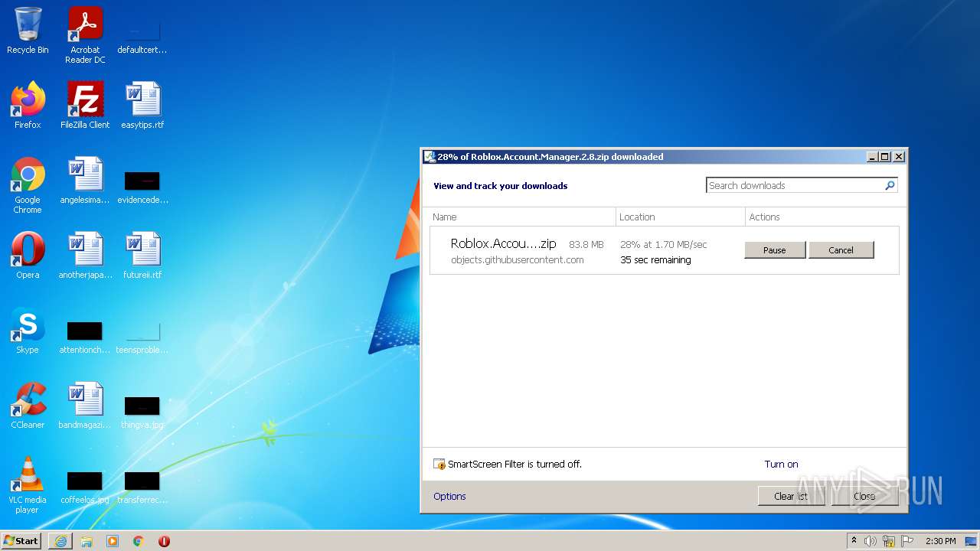Select the attentionch desktop file
980x551 pixels.
[85, 337]
